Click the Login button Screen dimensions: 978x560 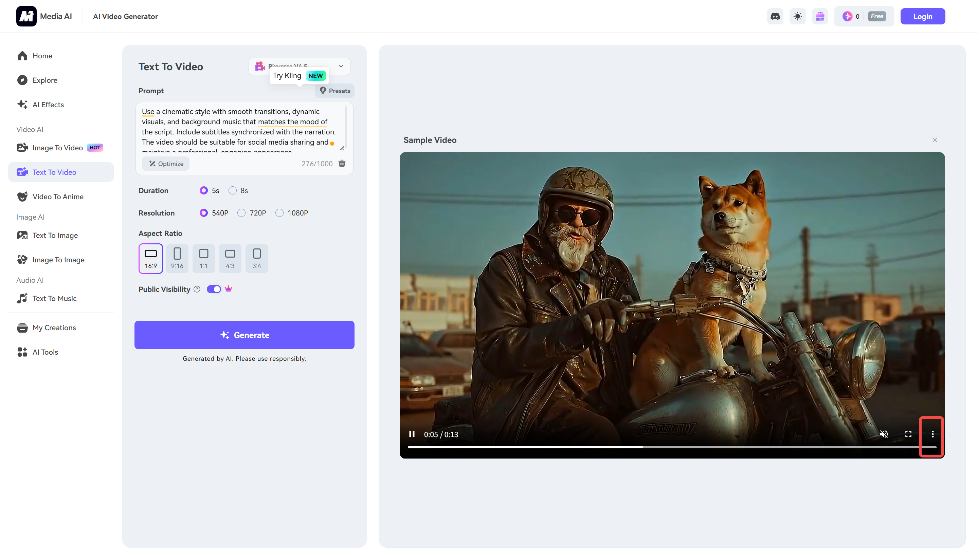click(x=922, y=16)
